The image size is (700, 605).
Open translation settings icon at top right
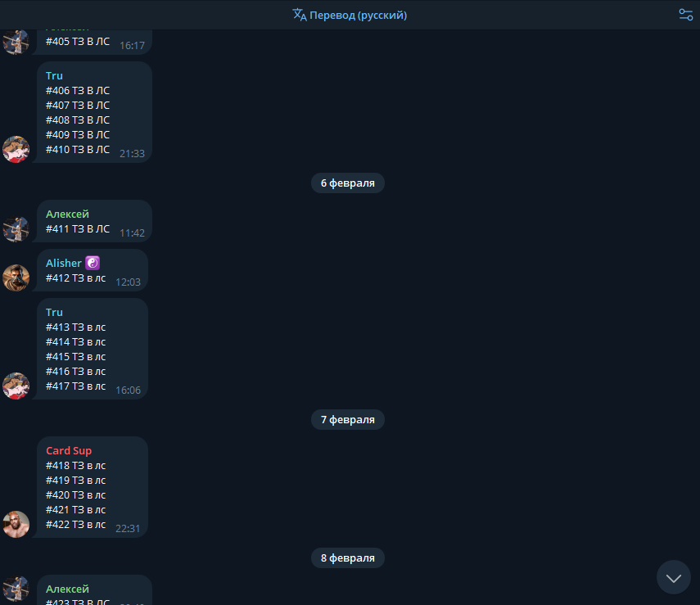click(x=686, y=15)
